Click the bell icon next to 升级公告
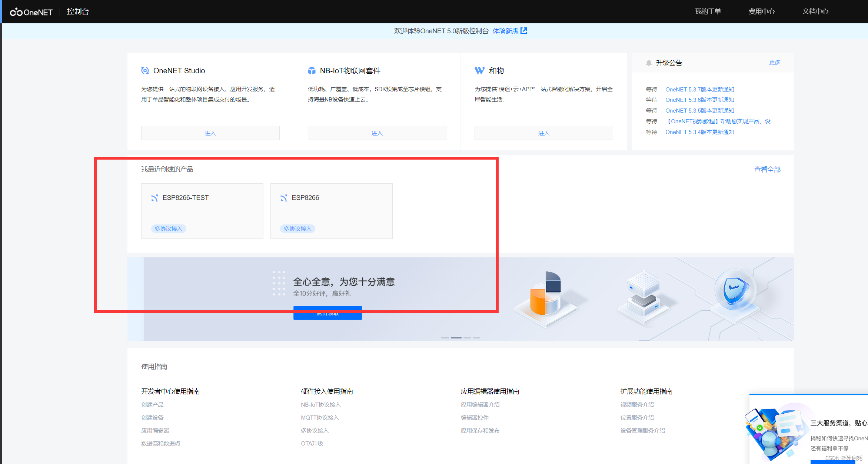The height and width of the screenshot is (464, 868). point(649,63)
